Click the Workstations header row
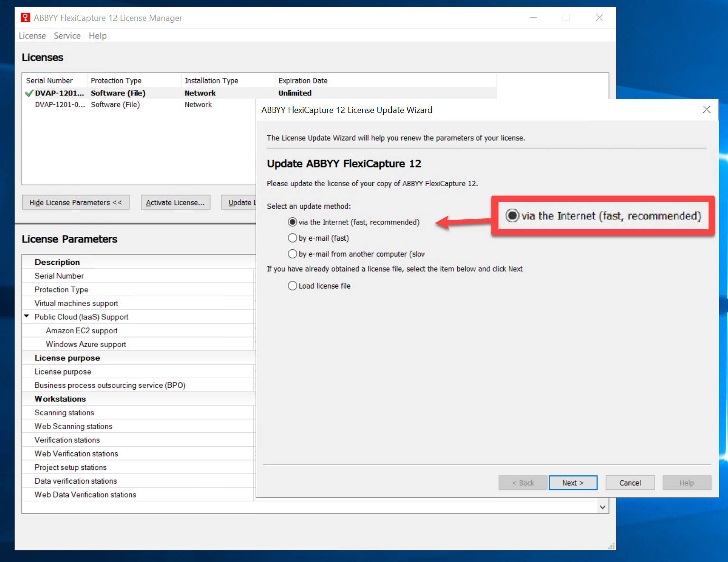 click(138, 399)
